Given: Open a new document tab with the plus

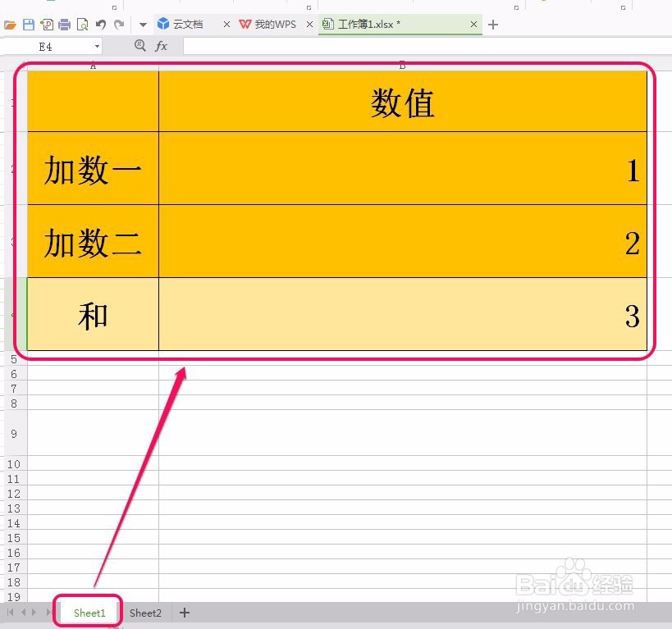Looking at the screenshot, I should point(492,25).
